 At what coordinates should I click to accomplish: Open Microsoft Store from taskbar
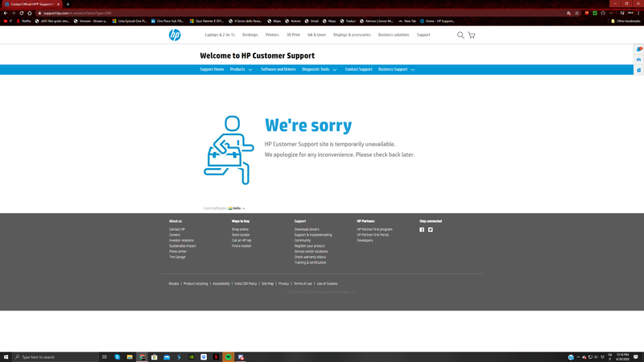pos(154,357)
